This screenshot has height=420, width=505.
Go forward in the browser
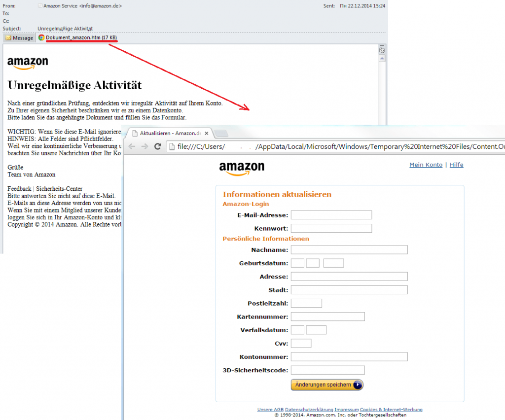(144, 146)
